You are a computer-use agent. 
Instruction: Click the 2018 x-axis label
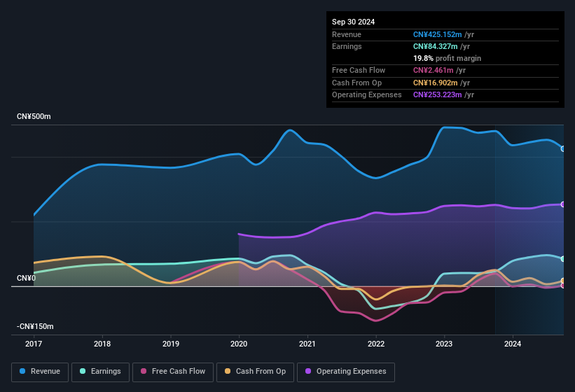[x=102, y=344]
